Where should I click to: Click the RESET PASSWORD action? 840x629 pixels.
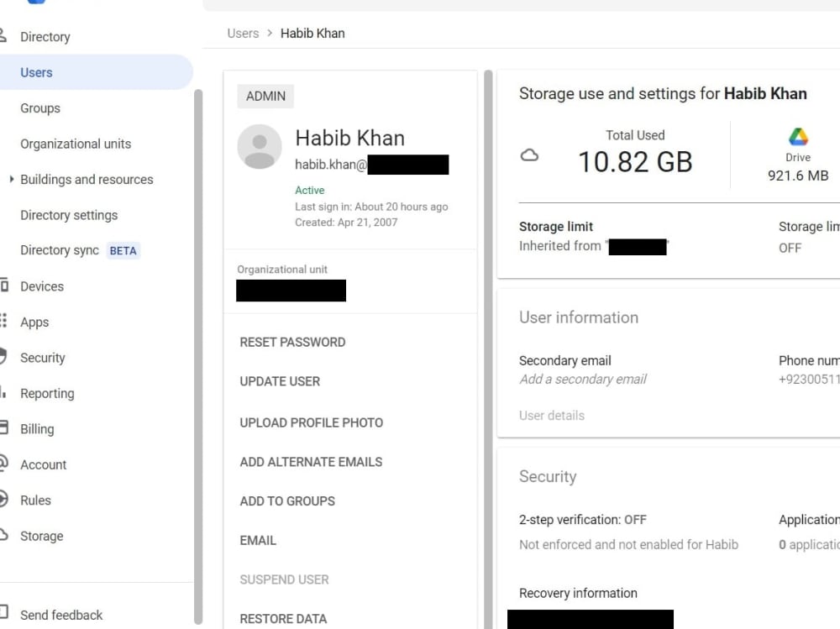[292, 343]
